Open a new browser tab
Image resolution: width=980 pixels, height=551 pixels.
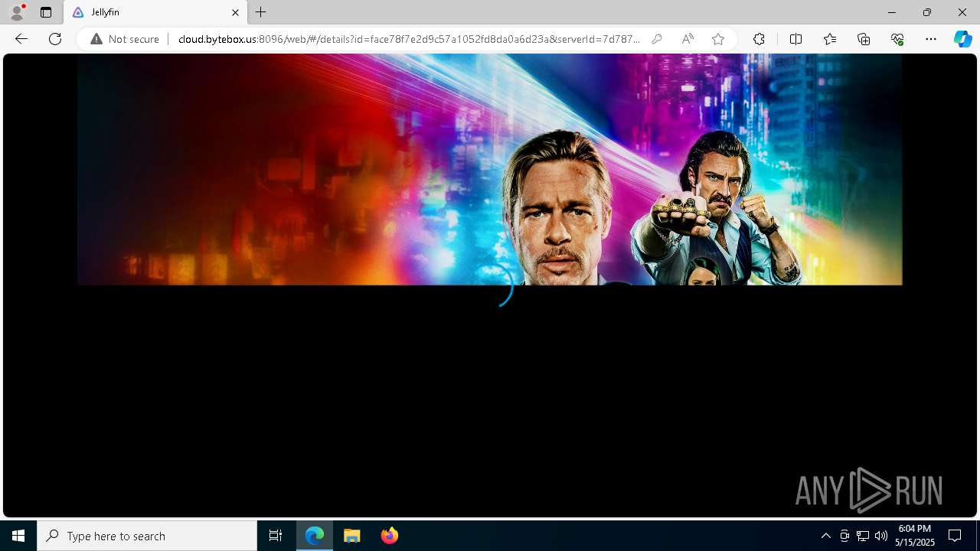(x=261, y=12)
